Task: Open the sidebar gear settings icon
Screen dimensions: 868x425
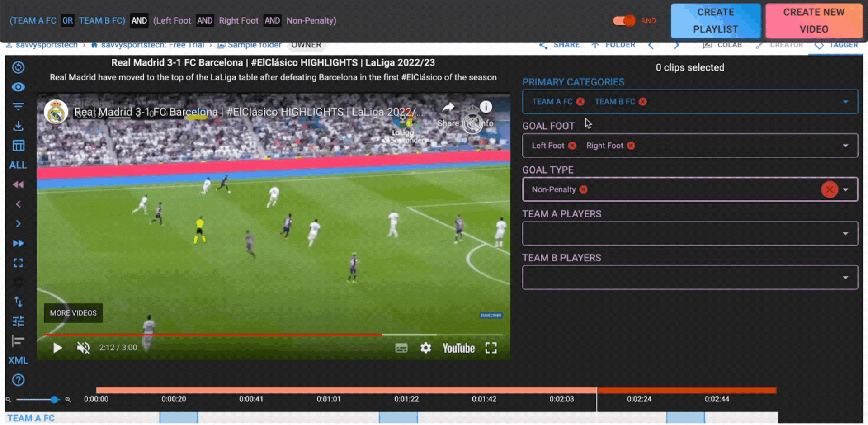Action: [x=18, y=282]
